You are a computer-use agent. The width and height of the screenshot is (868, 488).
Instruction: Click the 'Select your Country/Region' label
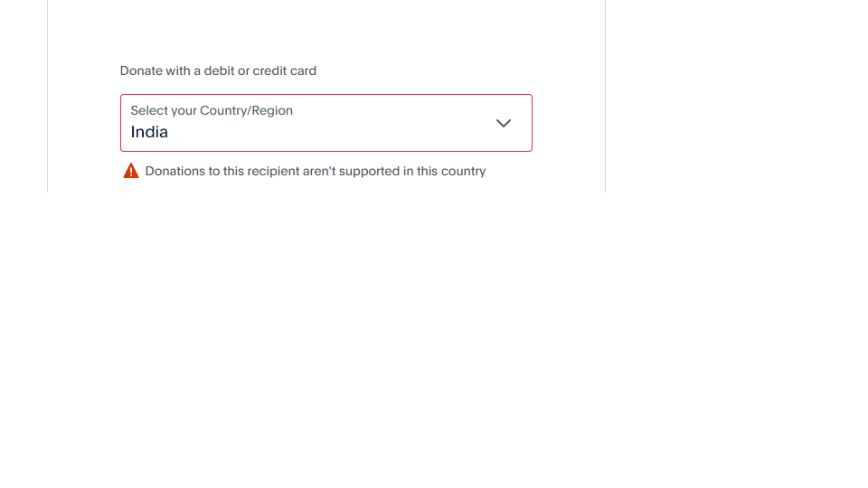(x=212, y=110)
